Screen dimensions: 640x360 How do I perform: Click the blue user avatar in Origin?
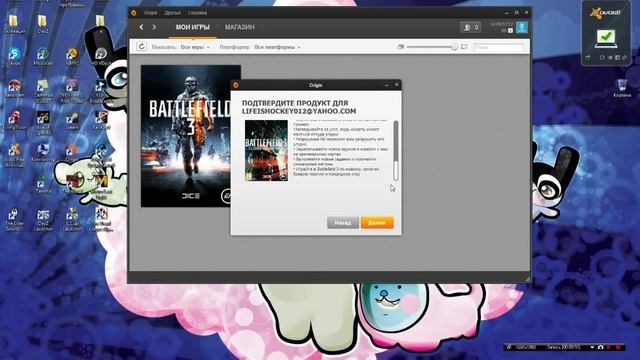(x=522, y=27)
